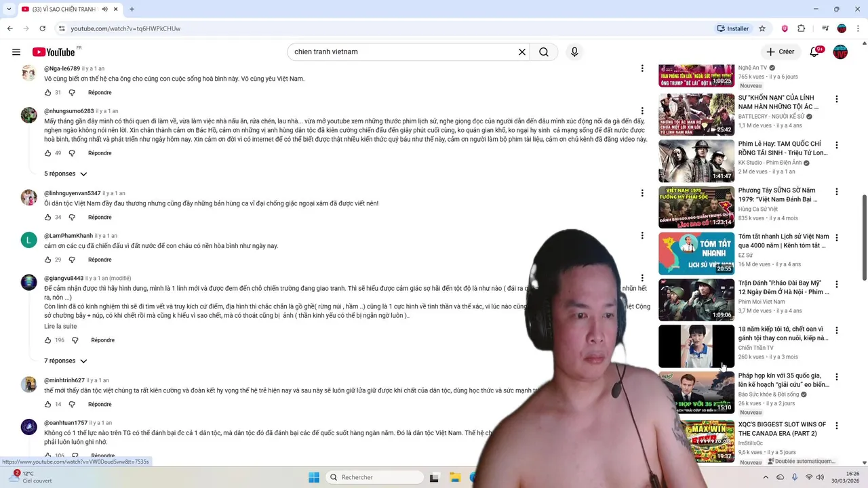868x488 pixels.
Task: Open Pháo Đài Bay Mỹ video thumbnail
Action: pyautogui.click(x=696, y=300)
